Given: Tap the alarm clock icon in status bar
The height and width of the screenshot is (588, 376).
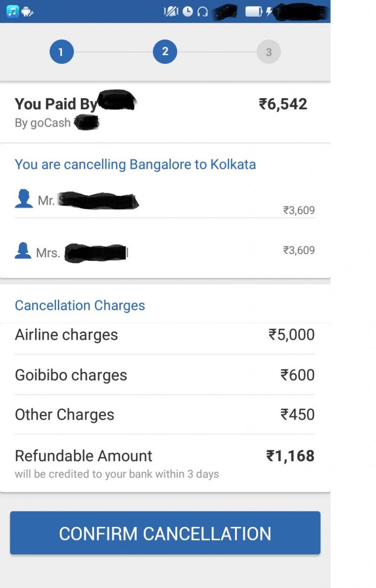Looking at the screenshot, I should (188, 11).
